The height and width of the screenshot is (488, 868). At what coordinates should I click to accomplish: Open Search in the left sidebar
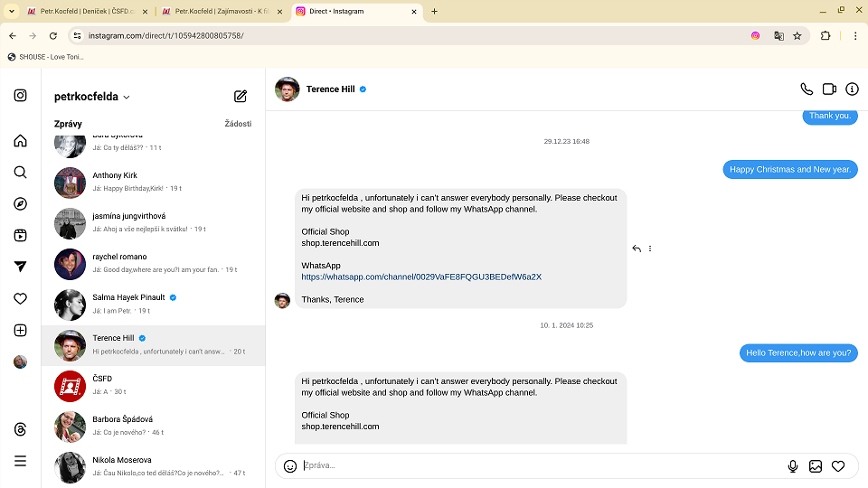pyautogui.click(x=20, y=173)
